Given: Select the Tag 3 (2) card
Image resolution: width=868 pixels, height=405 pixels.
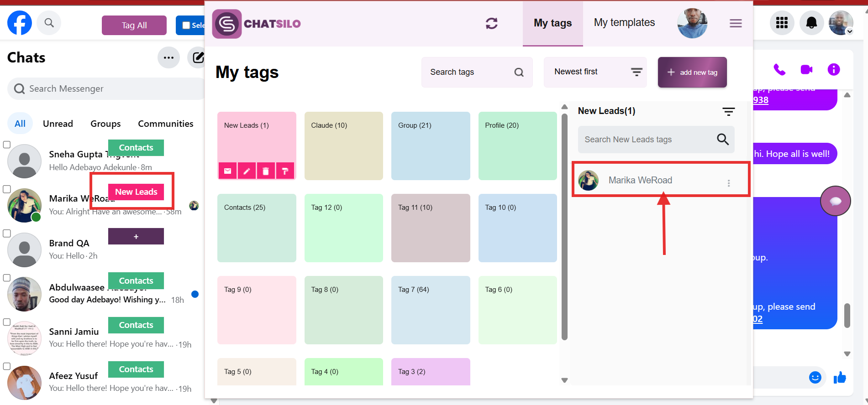Looking at the screenshot, I should click(431, 372).
